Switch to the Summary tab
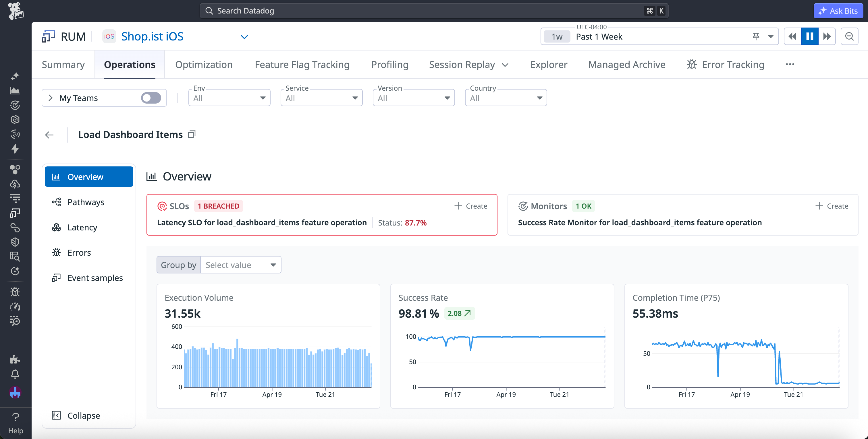868x439 pixels. tap(63, 65)
